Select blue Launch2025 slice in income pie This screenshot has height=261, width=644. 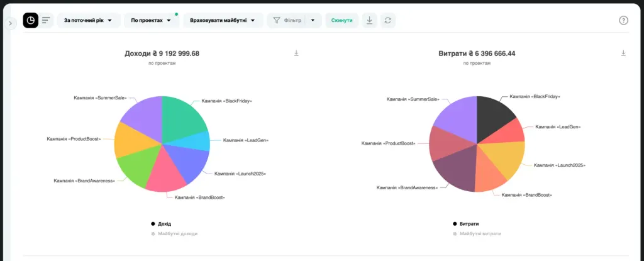[x=189, y=162]
